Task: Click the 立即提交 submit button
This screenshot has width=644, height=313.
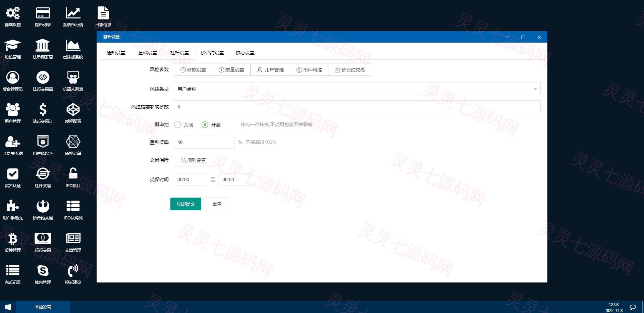Action: click(x=186, y=204)
